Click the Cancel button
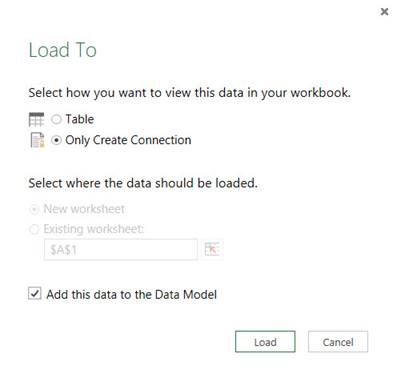The height and width of the screenshot is (382, 397). 338,342
